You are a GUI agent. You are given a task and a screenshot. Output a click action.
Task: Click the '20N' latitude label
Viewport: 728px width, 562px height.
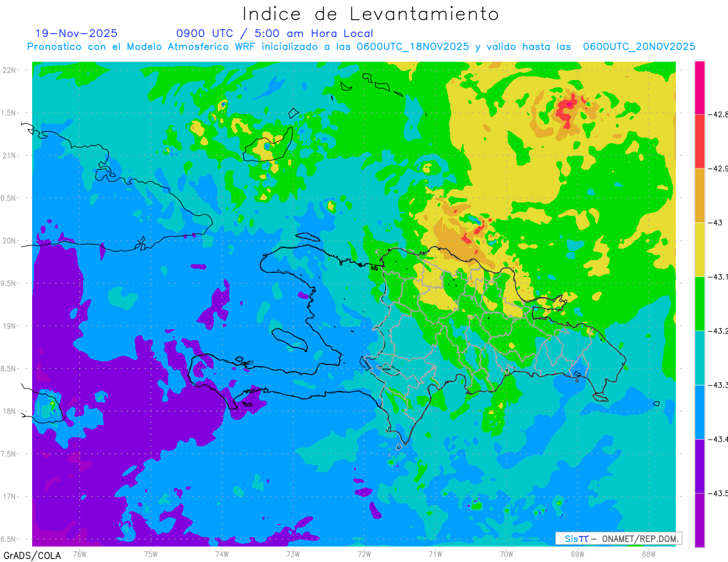[x=10, y=241]
